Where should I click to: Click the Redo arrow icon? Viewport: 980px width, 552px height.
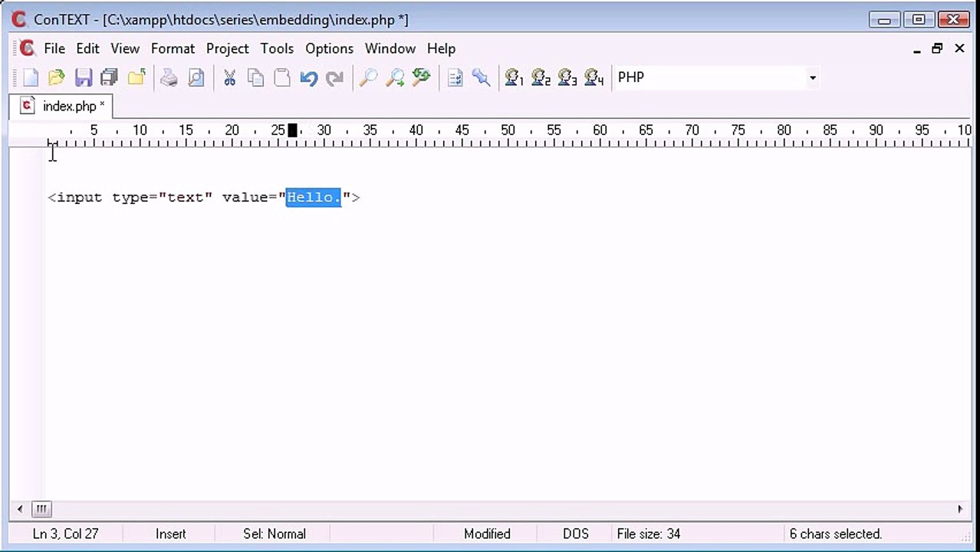[x=335, y=77]
